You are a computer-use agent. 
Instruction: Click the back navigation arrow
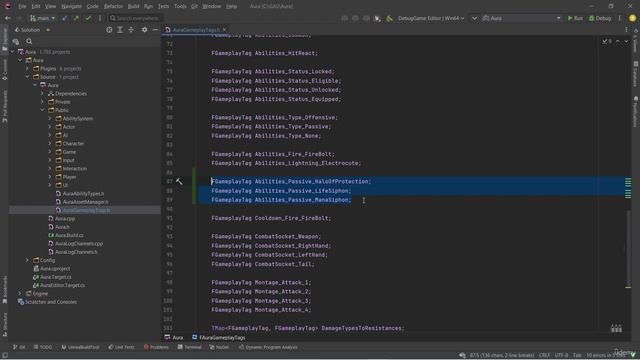8,18
